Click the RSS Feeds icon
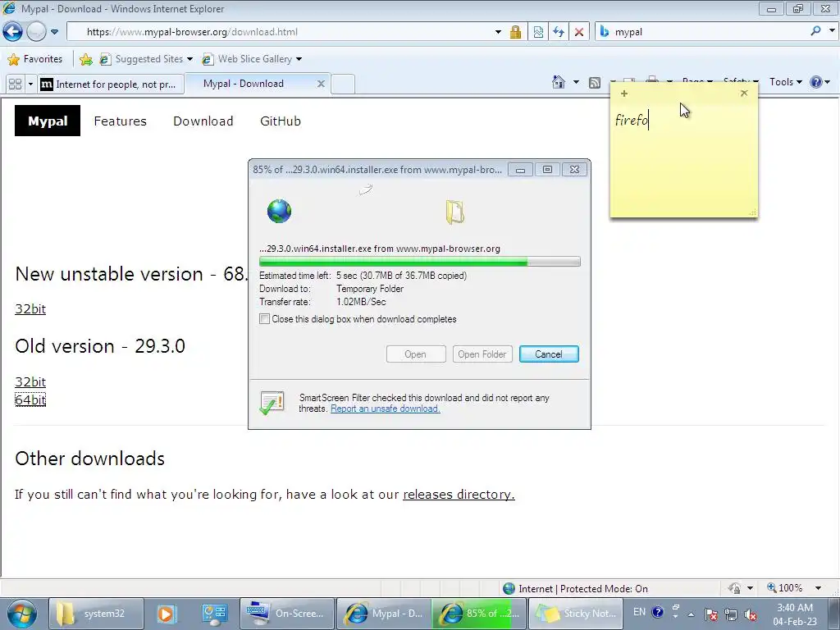This screenshot has height=630, width=840. click(595, 83)
